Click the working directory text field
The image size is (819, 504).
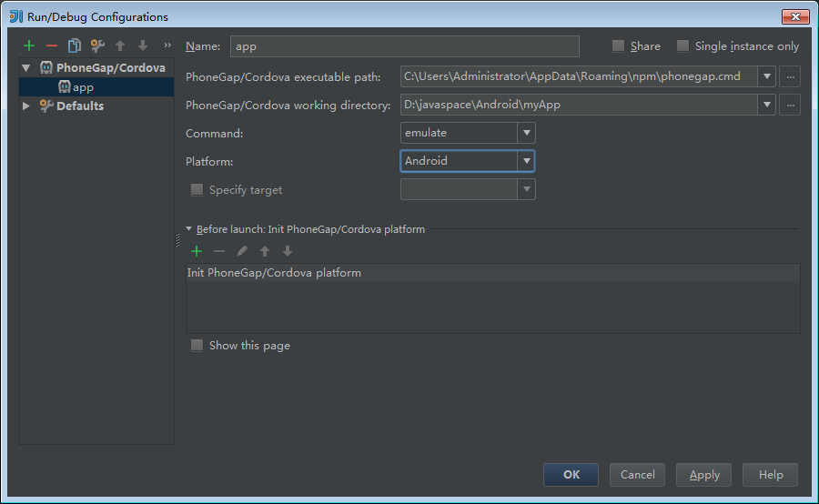(x=579, y=105)
